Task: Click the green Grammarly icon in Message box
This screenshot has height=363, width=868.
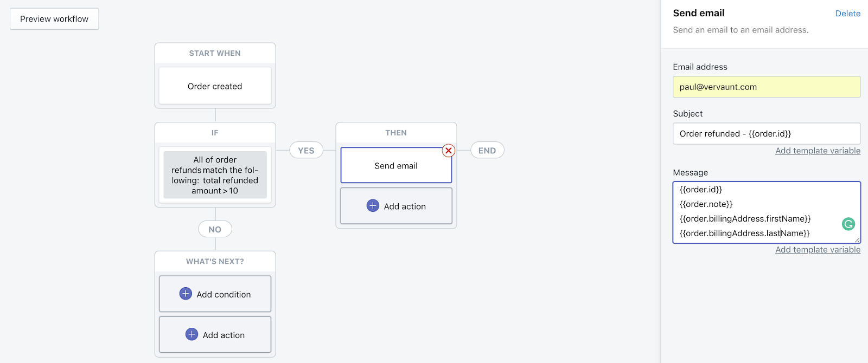Action: (x=848, y=224)
